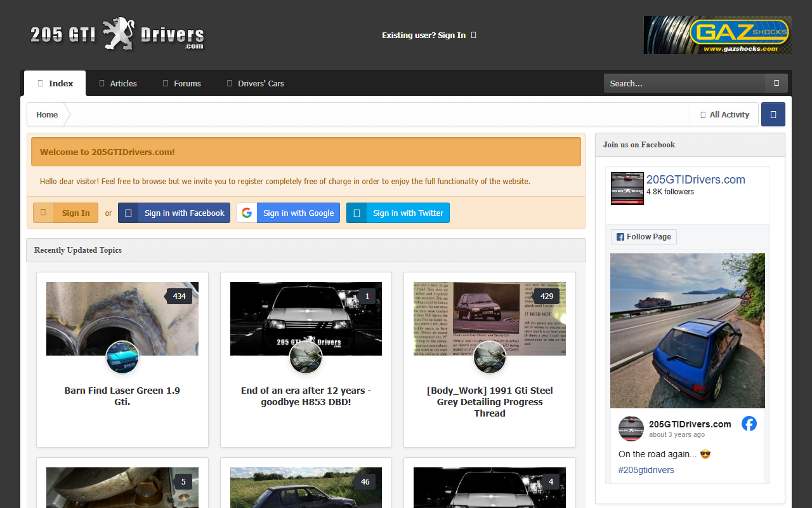Sign in with Facebook
This screenshot has height=508, width=812.
(174, 213)
